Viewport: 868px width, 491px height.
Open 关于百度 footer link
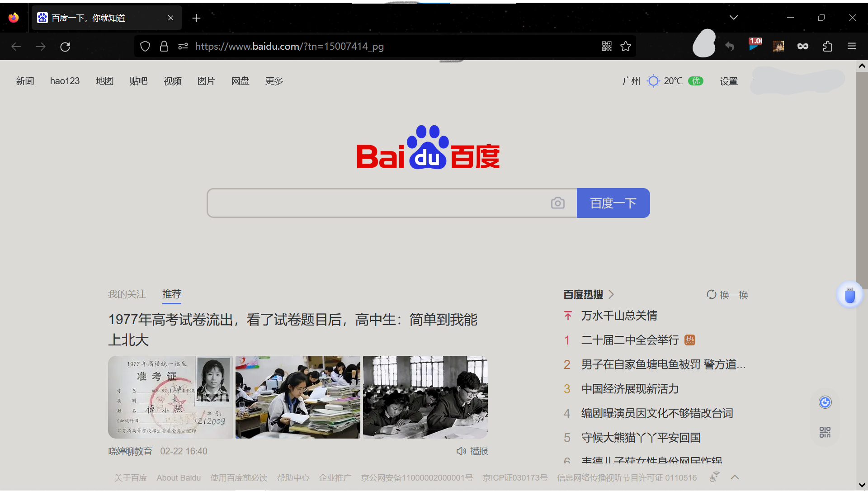tap(131, 478)
